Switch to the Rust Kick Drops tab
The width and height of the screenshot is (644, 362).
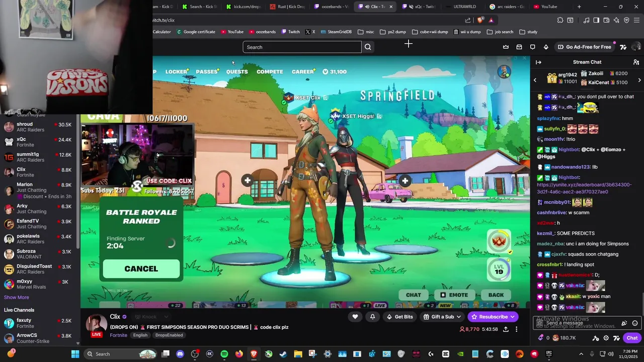coord(288,7)
